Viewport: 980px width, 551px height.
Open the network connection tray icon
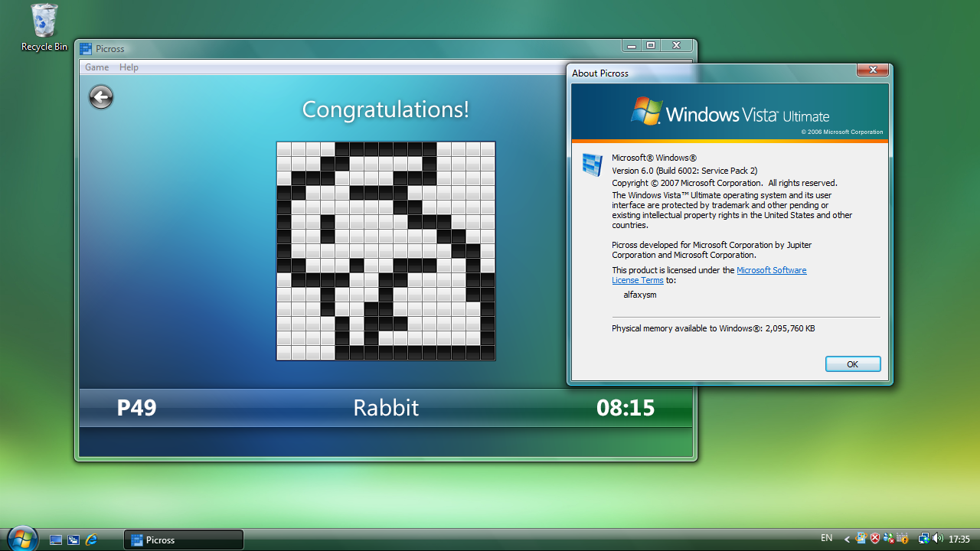coord(923,539)
